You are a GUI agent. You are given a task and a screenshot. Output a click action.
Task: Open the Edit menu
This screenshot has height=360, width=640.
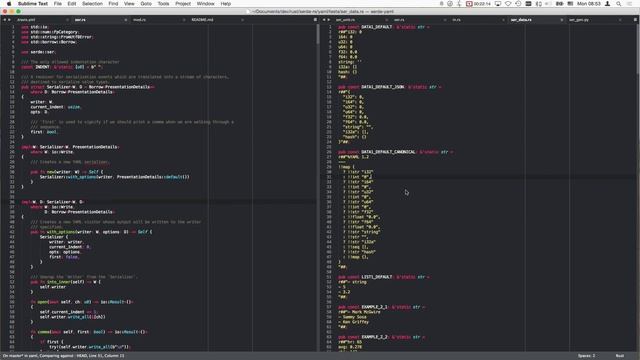coord(72,4)
